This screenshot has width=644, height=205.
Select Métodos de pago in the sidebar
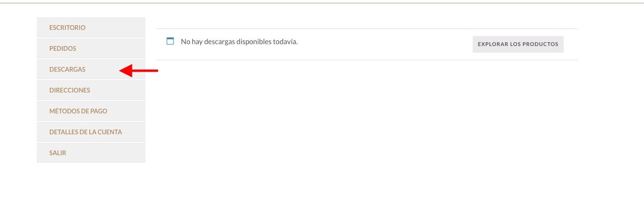point(91,111)
